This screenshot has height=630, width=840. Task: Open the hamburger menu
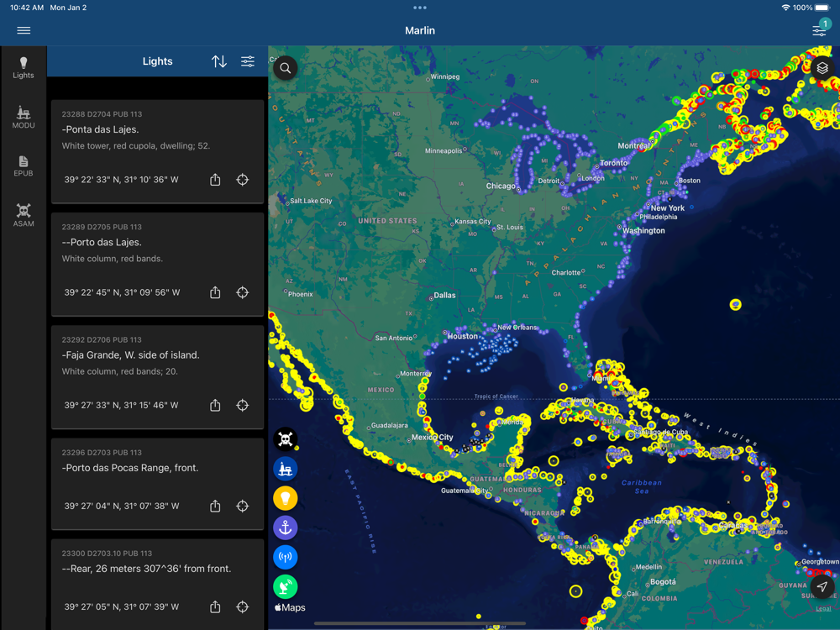(x=24, y=30)
